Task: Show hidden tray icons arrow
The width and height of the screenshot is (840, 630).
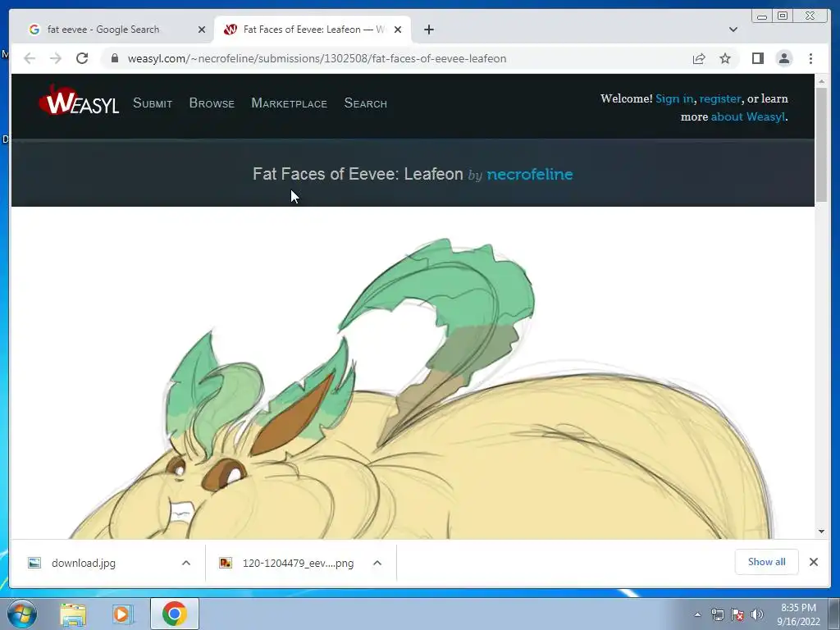Action: coord(697,614)
